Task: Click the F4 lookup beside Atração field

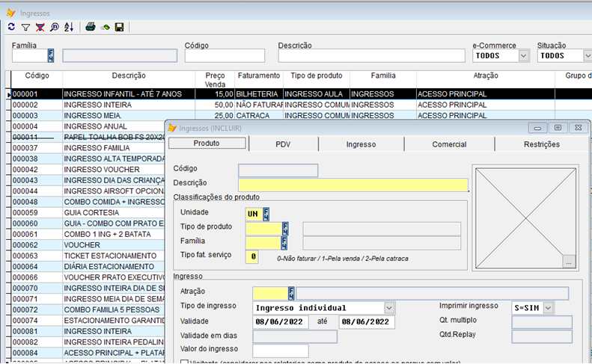Action: (292, 293)
